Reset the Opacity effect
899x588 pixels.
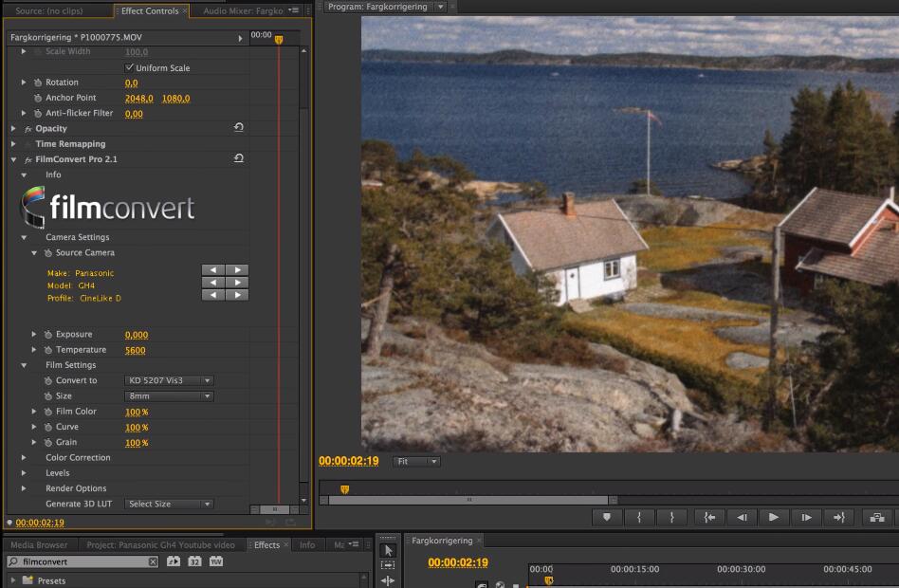click(239, 127)
